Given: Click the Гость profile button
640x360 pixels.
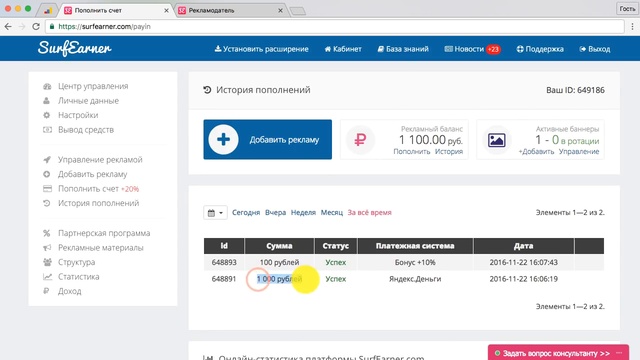Looking at the screenshot, I should tap(627, 9).
